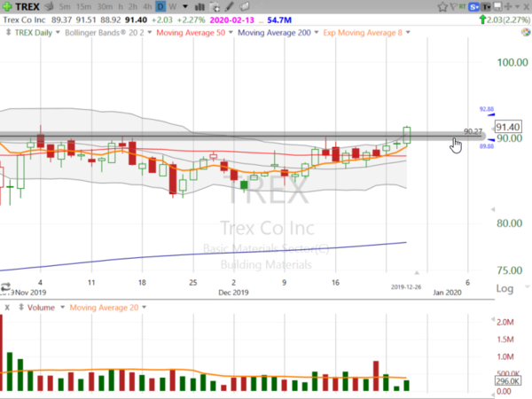Open the chart type bars icon
Screen dimensions: 532x399
(199, 6)
